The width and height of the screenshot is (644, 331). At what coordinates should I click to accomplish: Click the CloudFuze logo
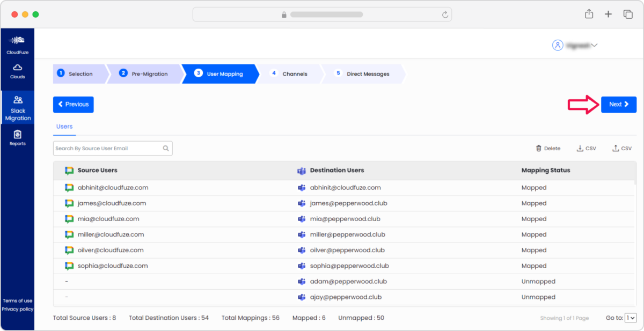point(18,43)
